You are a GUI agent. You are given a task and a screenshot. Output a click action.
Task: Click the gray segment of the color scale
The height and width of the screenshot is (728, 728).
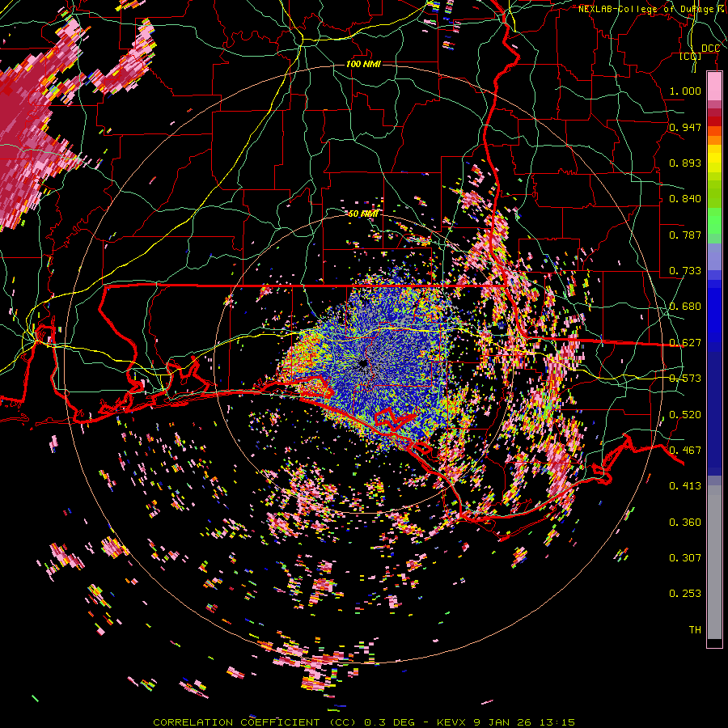(x=714, y=562)
